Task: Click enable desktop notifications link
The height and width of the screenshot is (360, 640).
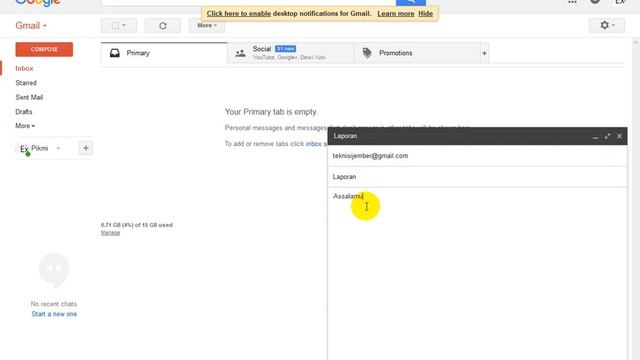Action: point(238,13)
